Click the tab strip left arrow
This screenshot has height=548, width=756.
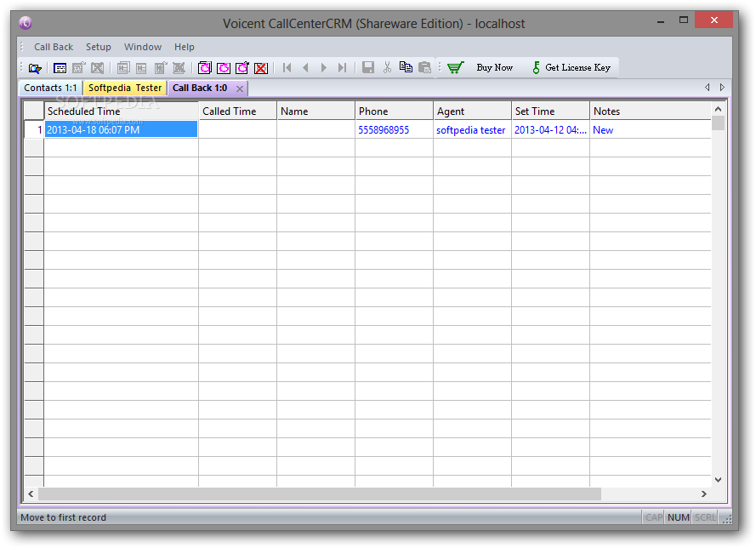point(708,88)
